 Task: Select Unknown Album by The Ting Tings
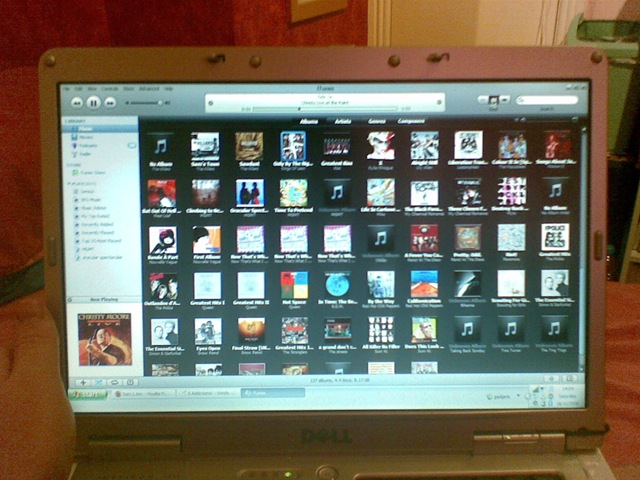coord(554,329)
